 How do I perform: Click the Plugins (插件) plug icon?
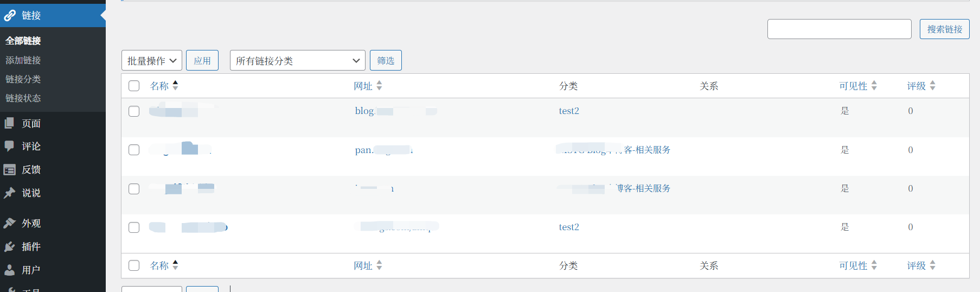point(9,247)
